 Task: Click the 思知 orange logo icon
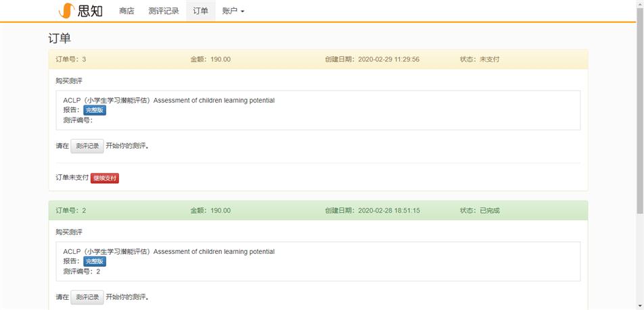66,11
